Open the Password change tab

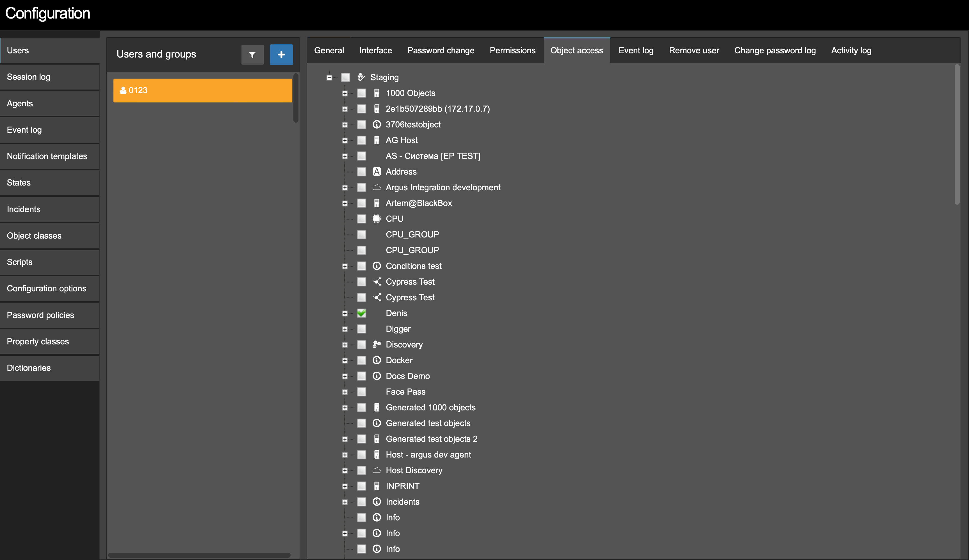[x=441, y=50]
